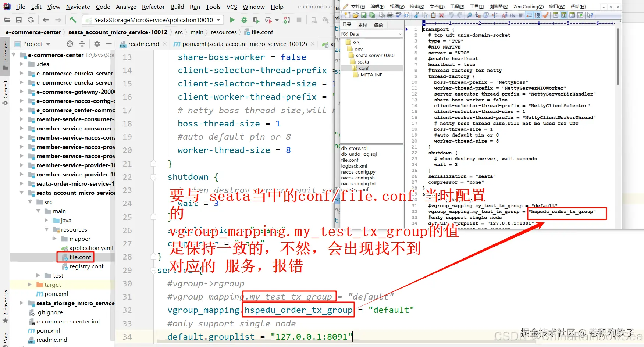644x347 pixels.
Task: Click the Help pointer icon in EditPlus toolbar
Action: 590,15
